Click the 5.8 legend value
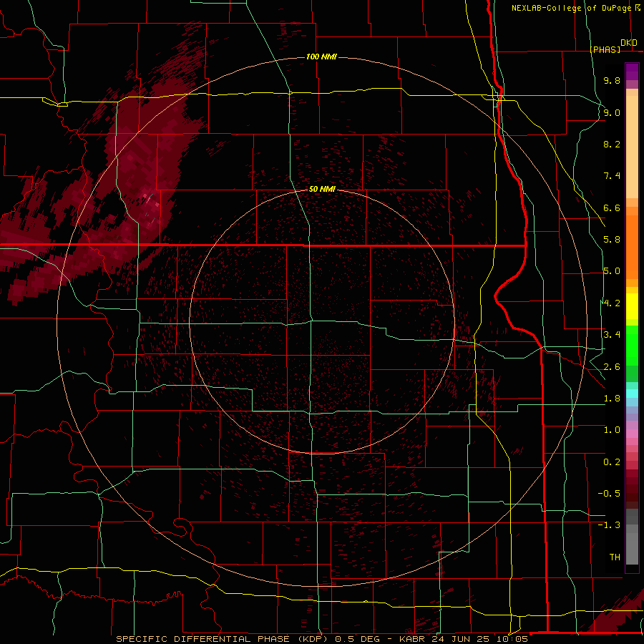 pos(612,240)
